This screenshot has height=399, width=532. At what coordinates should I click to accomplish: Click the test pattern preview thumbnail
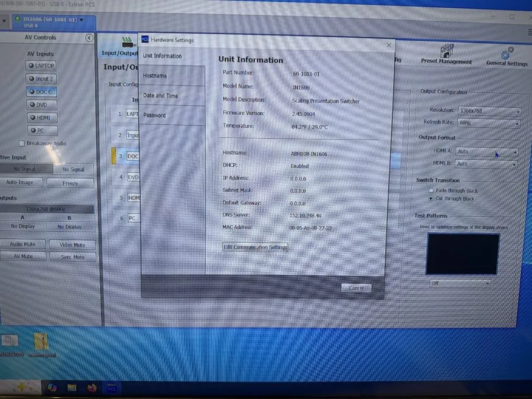coord(462,254)
